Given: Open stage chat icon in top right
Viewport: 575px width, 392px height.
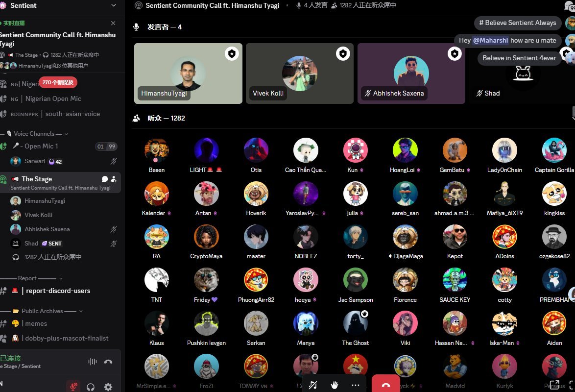Looking at the screenshot, I should [x=570, y=5].
